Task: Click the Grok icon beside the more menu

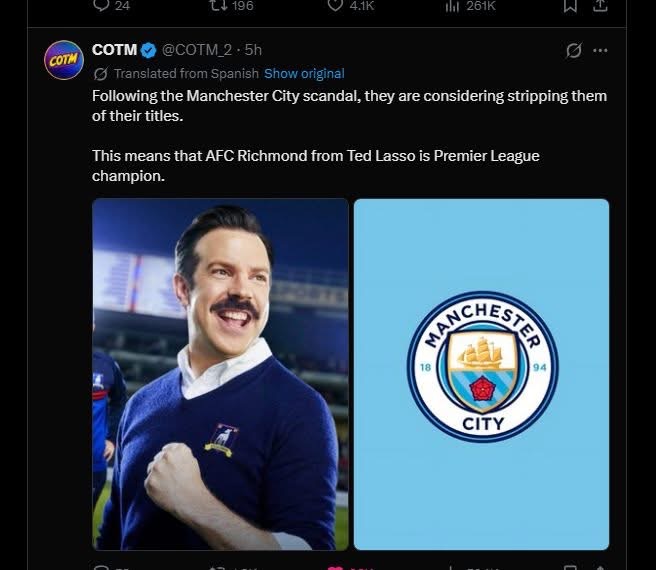Action: coord(574,51)
